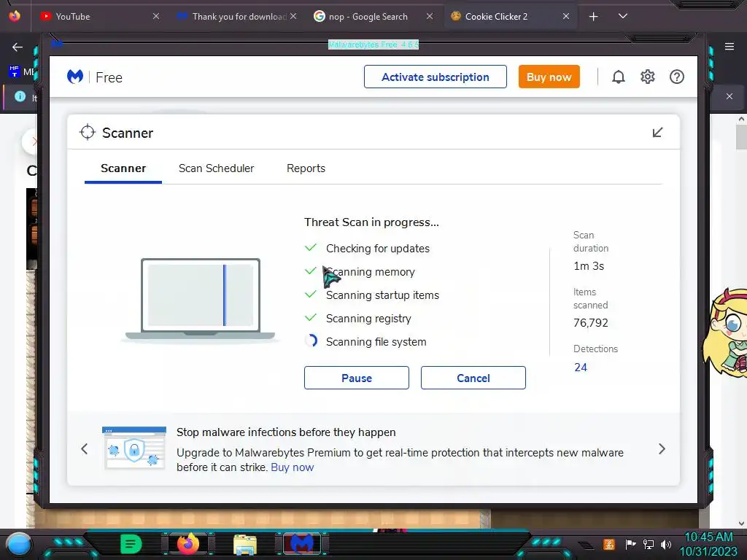The width and height of the screenshot is (747, 560).
Task: Open the Malwarebytes help question mark
Action: click(x=676, y=77)
